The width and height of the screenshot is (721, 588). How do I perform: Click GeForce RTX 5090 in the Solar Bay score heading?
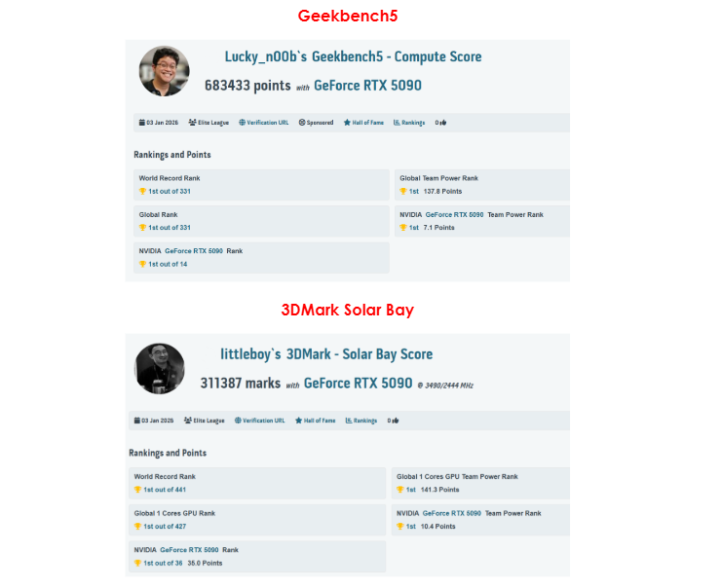coord(358,384)
